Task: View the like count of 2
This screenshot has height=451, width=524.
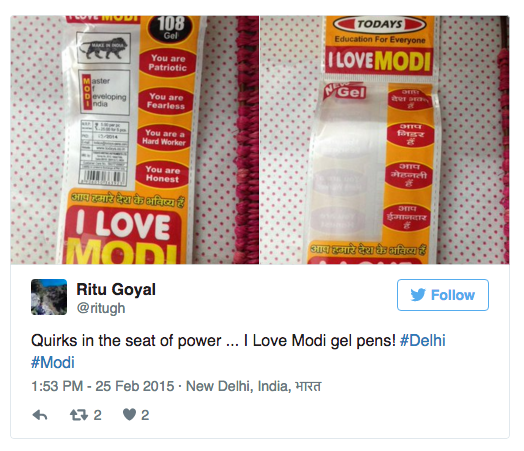Action: click(145, 415)
